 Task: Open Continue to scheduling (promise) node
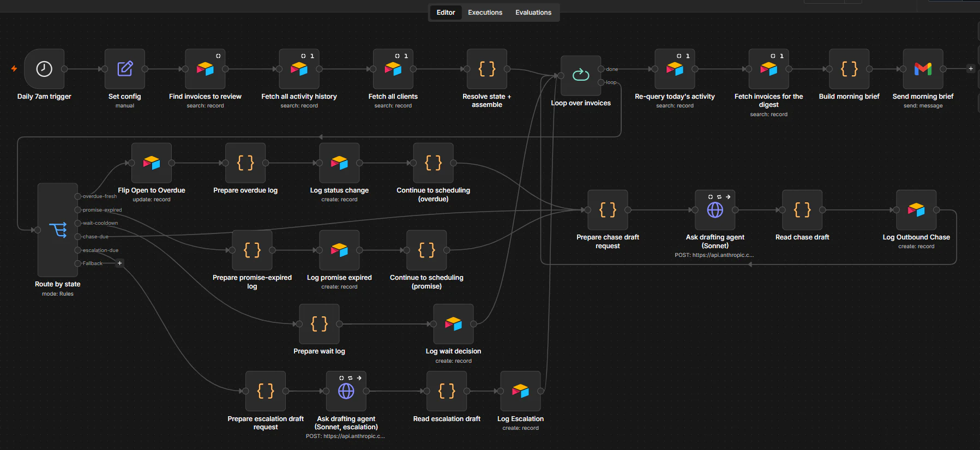coord(426,250)
